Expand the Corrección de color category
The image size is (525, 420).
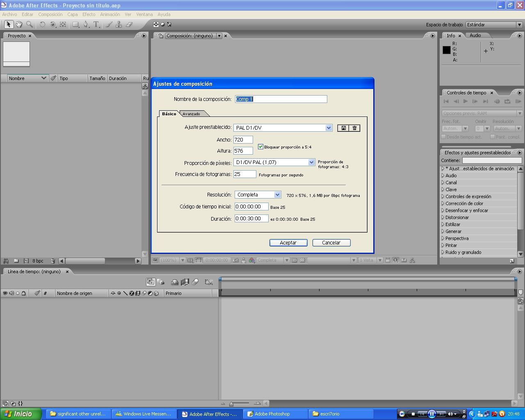pyautogui.click(x=443, y=203)
